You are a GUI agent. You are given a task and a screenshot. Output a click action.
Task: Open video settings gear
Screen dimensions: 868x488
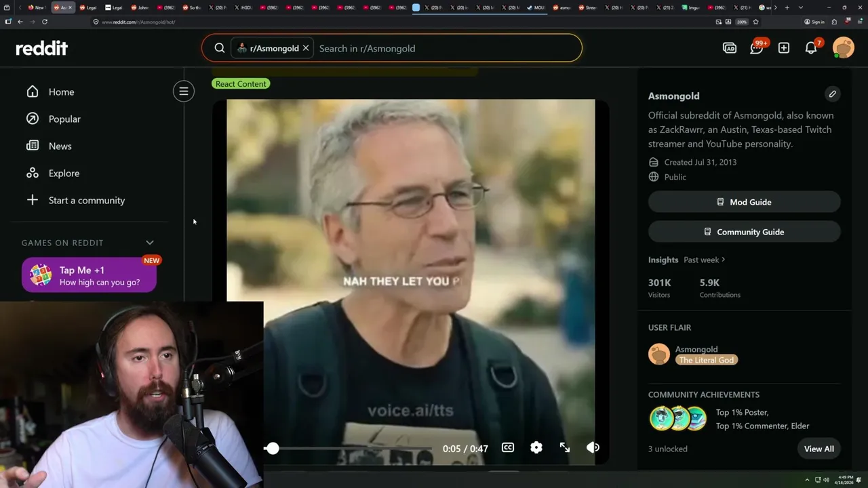coord(536,447)
